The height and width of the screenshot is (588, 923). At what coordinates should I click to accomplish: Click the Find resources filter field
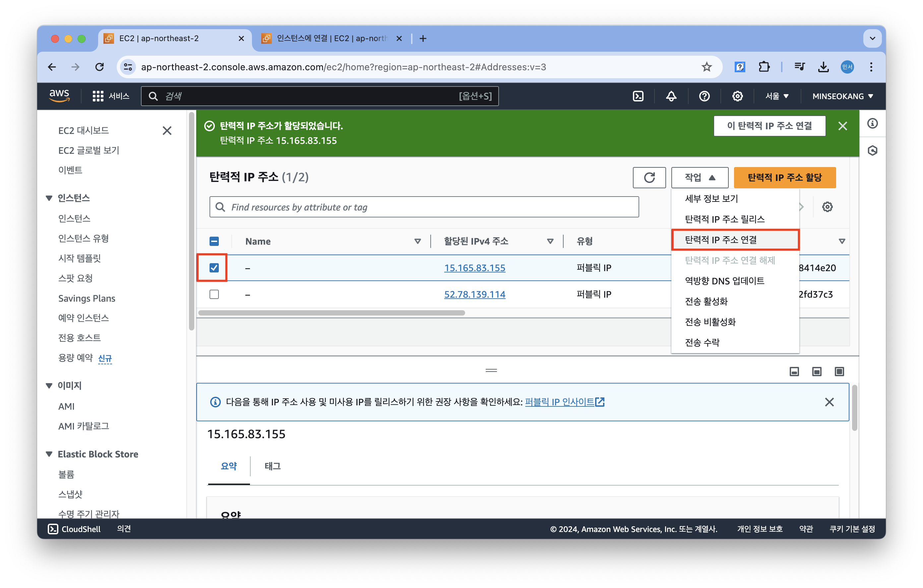pyautogui.click(x=424, y=207)
